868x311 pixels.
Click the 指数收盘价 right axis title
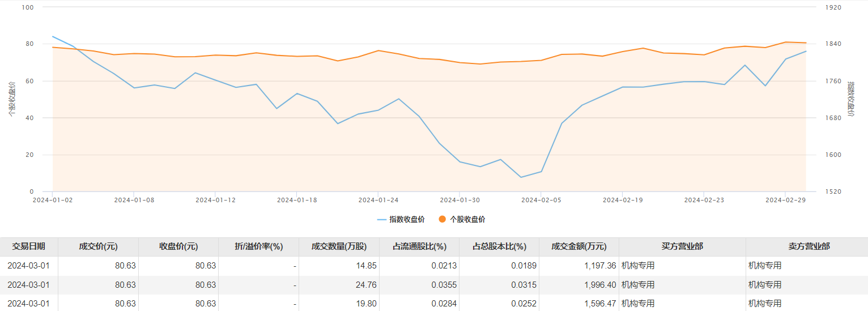[851, 99]
